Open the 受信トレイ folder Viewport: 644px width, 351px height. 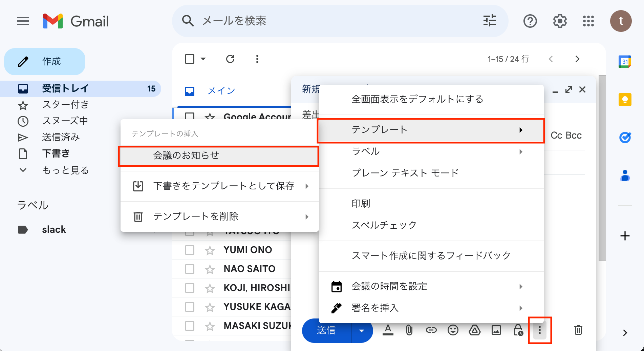(x=81, y=89)
